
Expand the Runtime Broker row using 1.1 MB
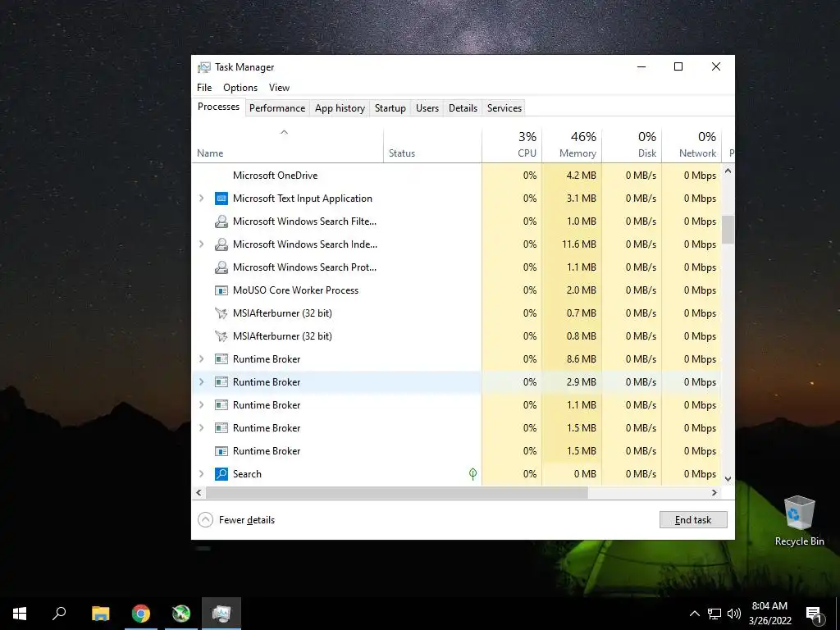pos(202,405)
